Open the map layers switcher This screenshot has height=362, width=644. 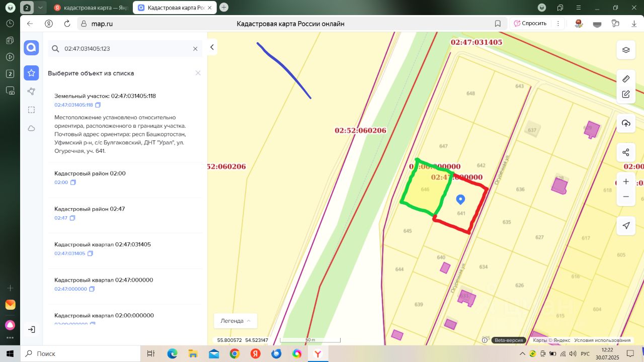(626, 50)
